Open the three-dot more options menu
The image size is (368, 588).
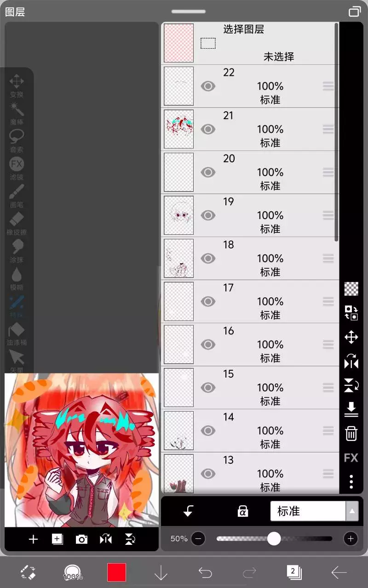pos(351,481)
